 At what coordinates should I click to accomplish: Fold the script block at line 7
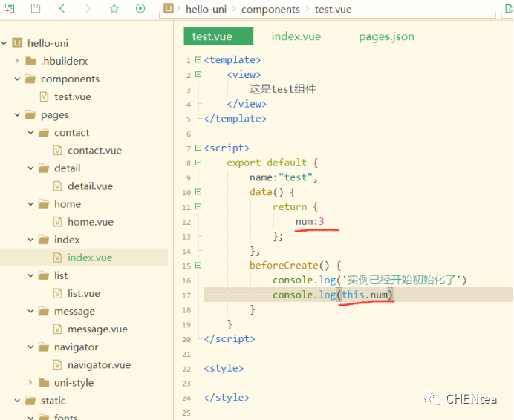pos(198,148)
